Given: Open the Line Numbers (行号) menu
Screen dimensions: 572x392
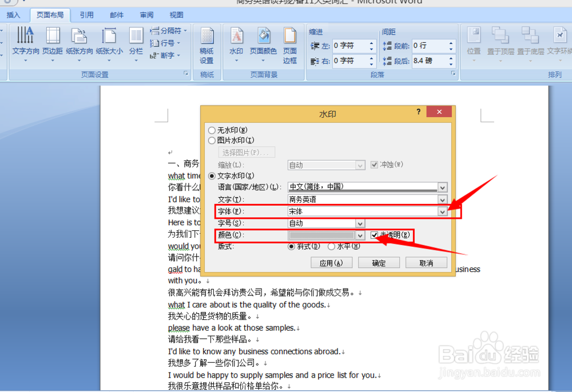Looking at the screenshot, I should pyautogui.click(x=165, y=43).
